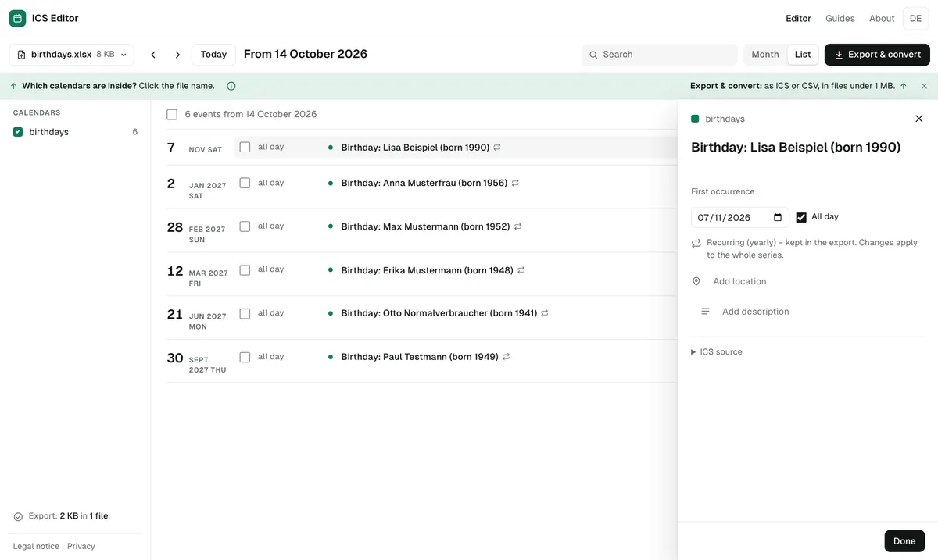Click the up arrow beside Which calendars are inside
Image resolution: width=938 pixels, height=560 pixels.
13,86
